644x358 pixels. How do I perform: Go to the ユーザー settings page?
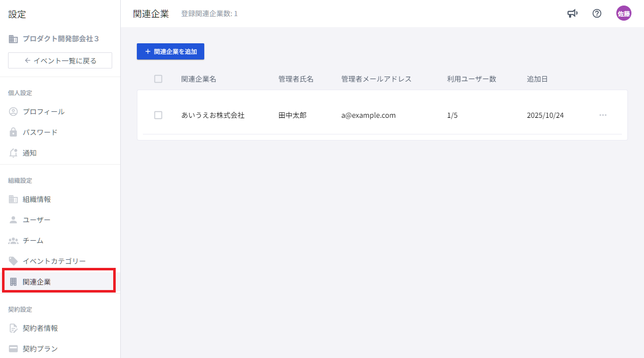(36, 220)
